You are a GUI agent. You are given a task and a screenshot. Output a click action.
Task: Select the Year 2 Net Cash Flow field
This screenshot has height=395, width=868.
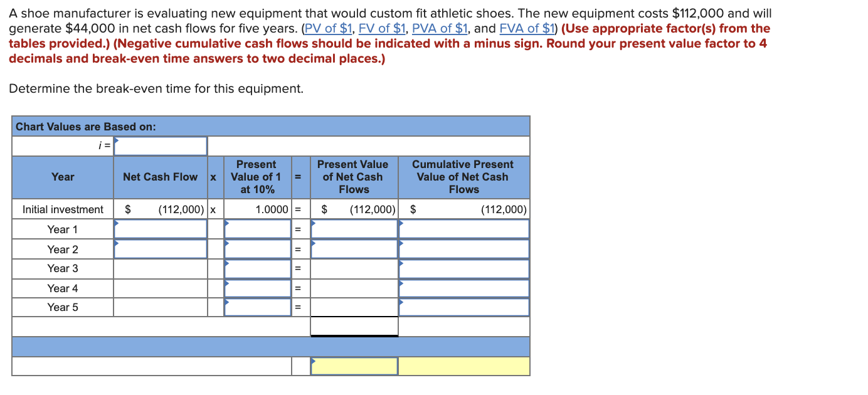point(160,249)
